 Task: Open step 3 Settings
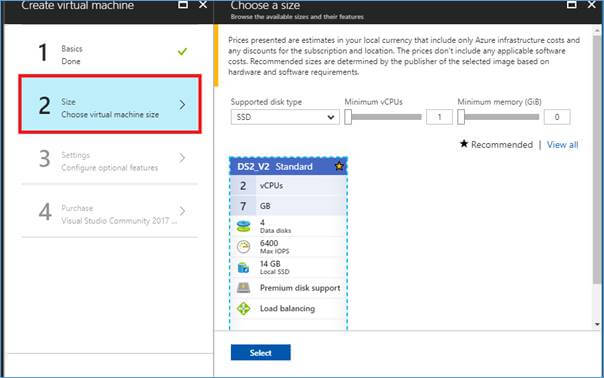click(x=110, y=160)
